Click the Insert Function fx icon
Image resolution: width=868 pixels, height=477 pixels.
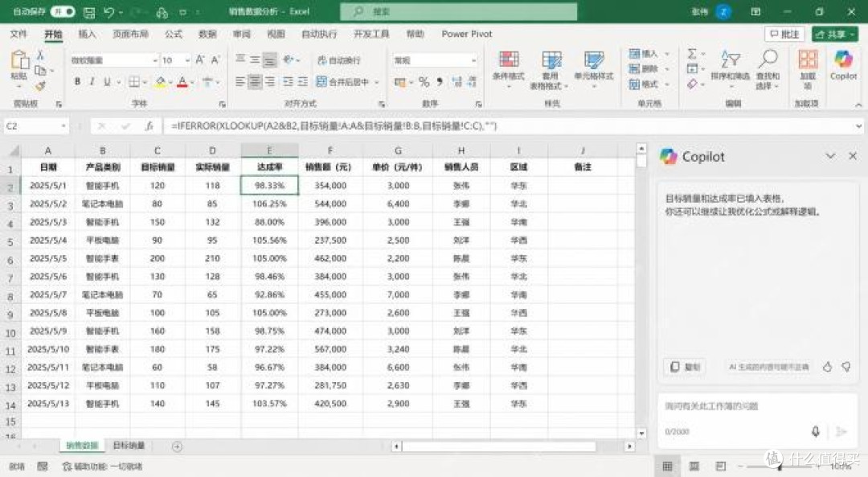(149, 126)
